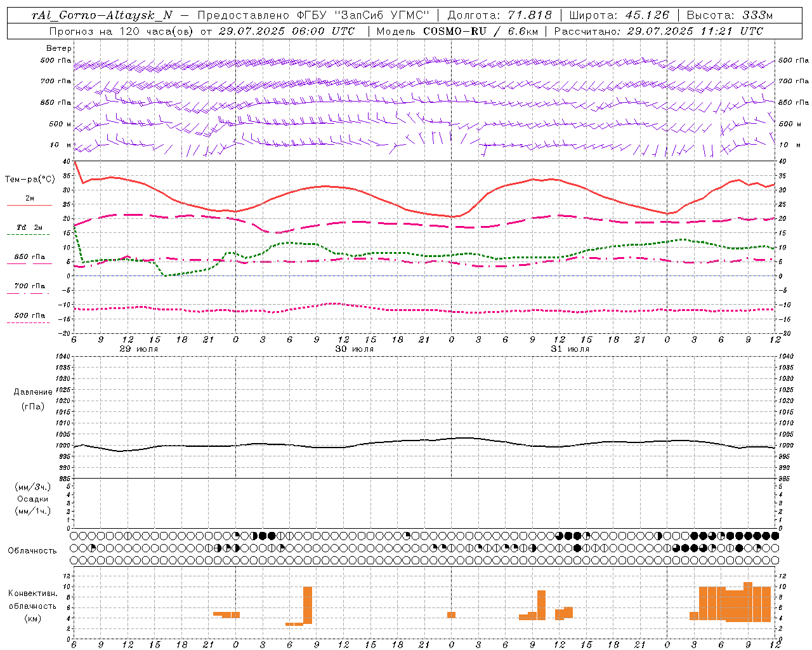Screen dimensions: 812x650
Task: Click the Td 2м dew point legend label
Action: [30, 227]
